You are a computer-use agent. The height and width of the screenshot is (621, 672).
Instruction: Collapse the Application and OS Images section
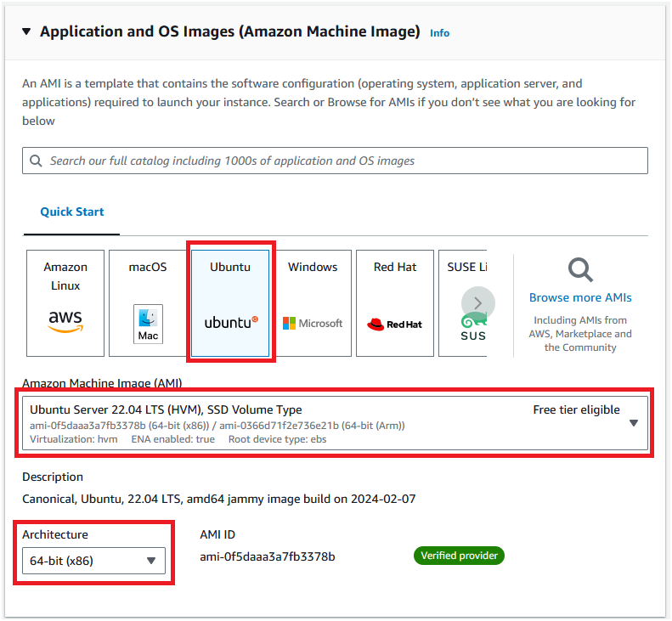26,31
